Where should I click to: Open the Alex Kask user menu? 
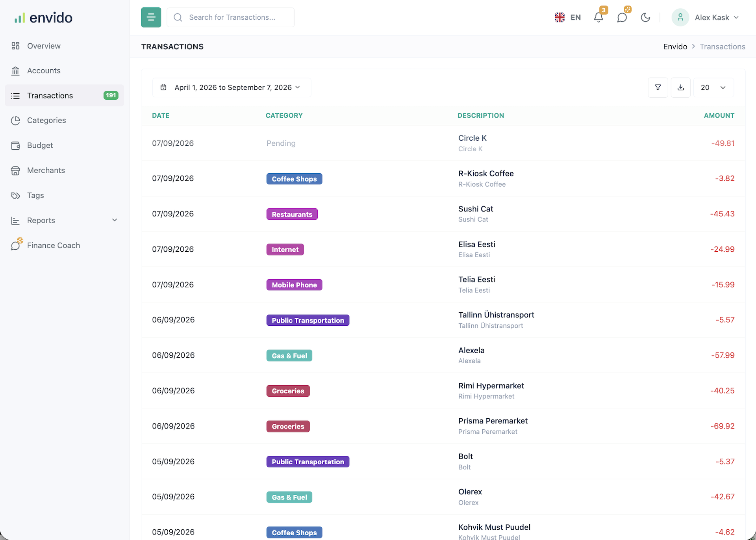click(705, 17)
